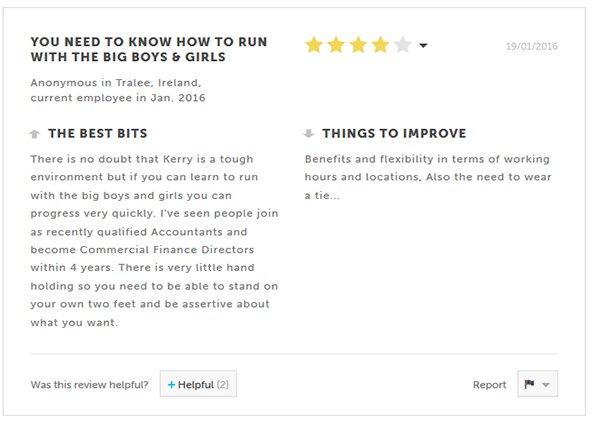Click The Best Bits heading
This screenshot has width=600, height=430.
(98, 133)
